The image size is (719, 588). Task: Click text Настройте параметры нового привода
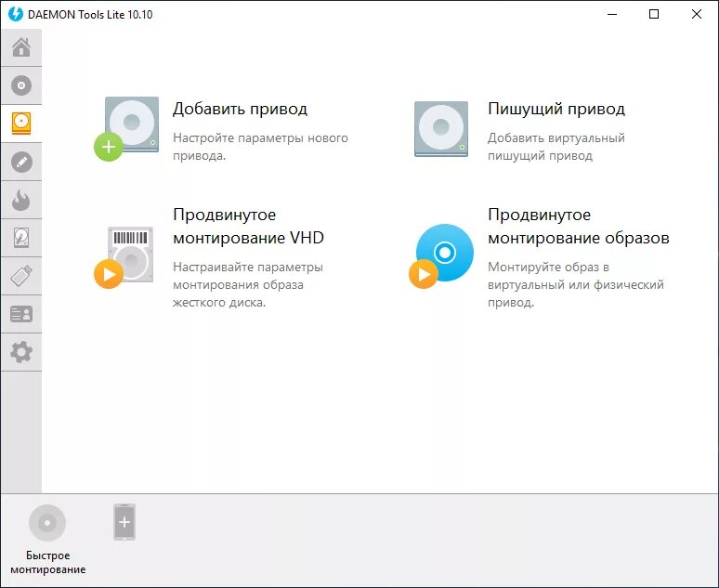point(260,147)
